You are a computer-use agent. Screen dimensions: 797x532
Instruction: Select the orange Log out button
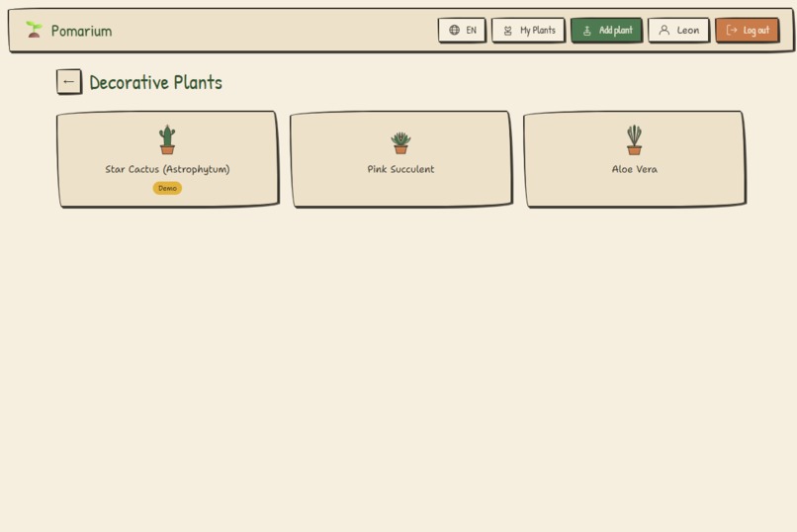[x=748, y=31]
